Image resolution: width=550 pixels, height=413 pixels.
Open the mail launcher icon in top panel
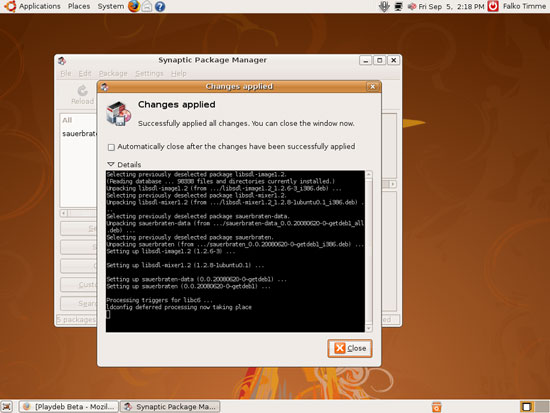coord(147,6)
